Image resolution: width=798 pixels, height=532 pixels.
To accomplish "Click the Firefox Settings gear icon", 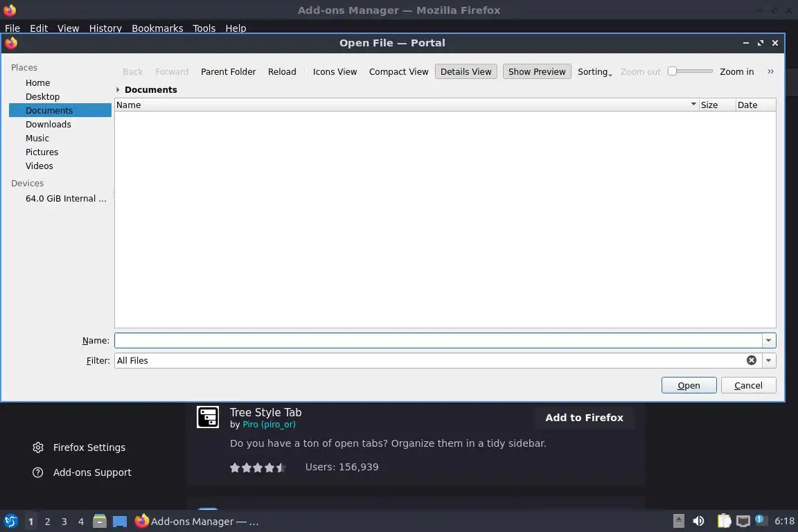I will point(38,447).
